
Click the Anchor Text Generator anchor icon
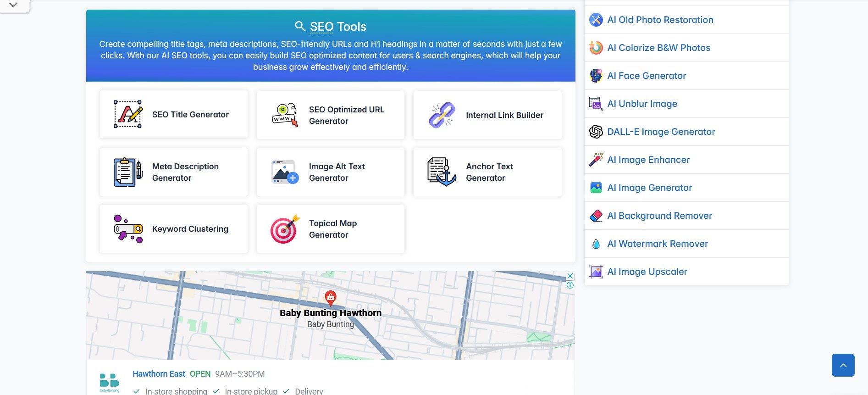coord(442,172)
